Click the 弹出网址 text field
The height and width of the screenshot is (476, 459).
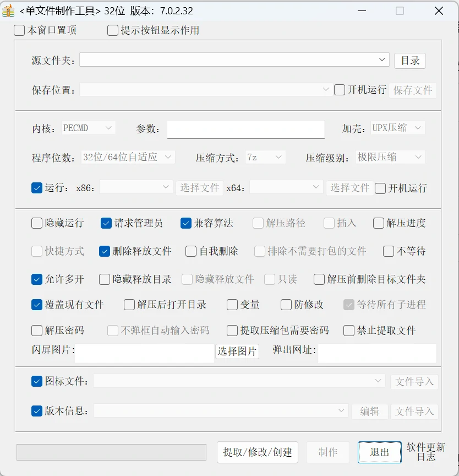point(377,353)
